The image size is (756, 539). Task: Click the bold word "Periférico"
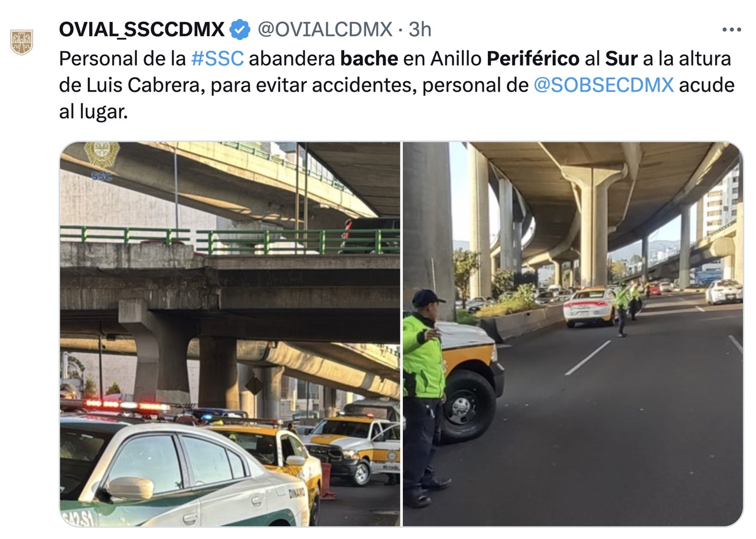click(533, 59)
